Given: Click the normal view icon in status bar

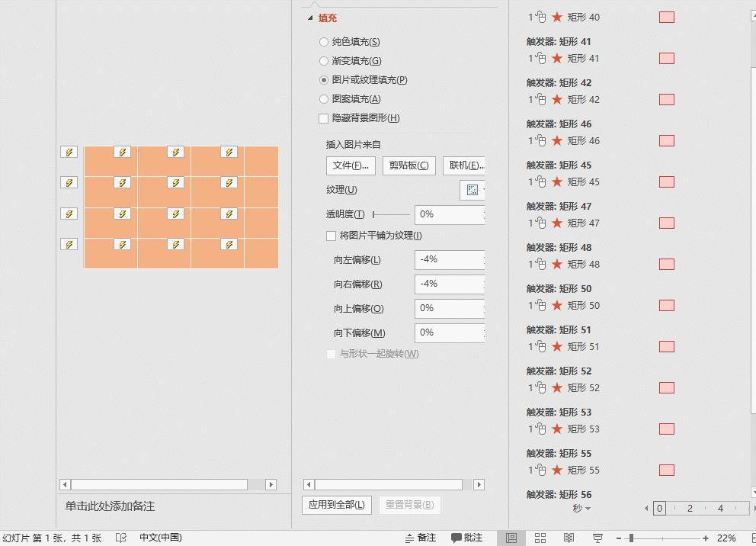Looking at the screenshot, I should 512,537.
